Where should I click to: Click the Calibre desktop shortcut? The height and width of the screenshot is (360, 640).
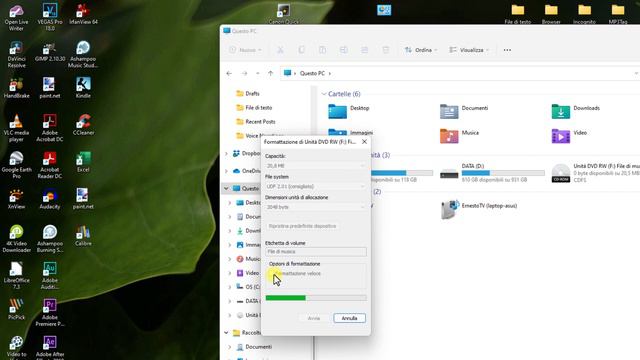tap(83, 236)
